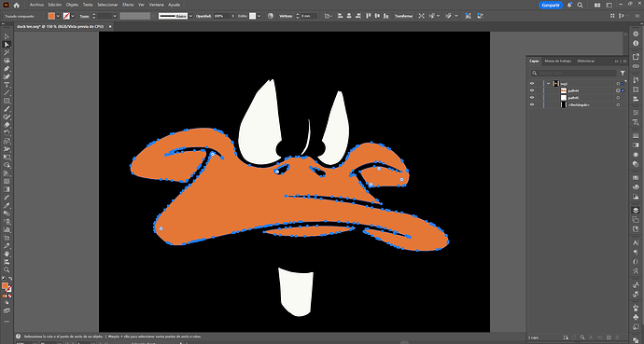Click the Compartir button
The image size is (644, 344).
pyautogui.click(x=551, y=5)
